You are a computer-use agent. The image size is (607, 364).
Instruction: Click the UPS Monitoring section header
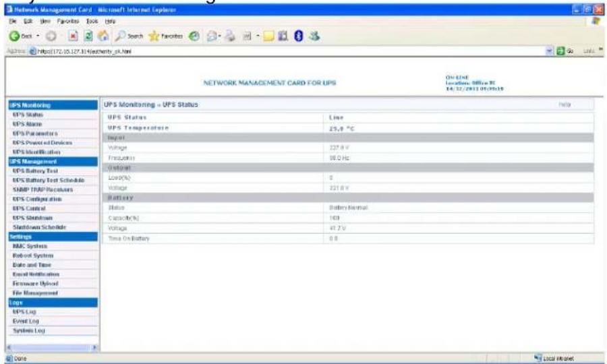53,105
